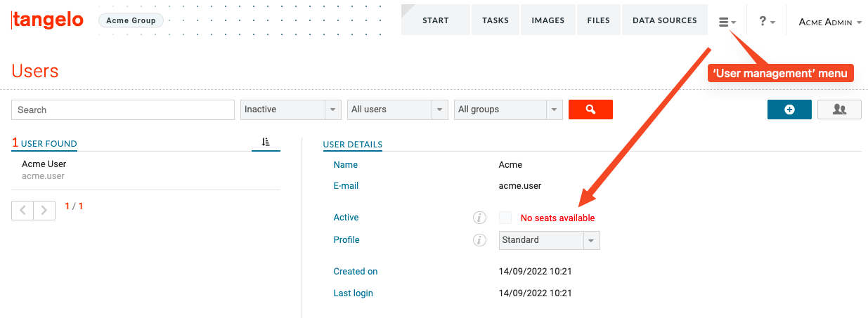Click the info icon next to Active
868x318 pixels.
pos(479,218)
